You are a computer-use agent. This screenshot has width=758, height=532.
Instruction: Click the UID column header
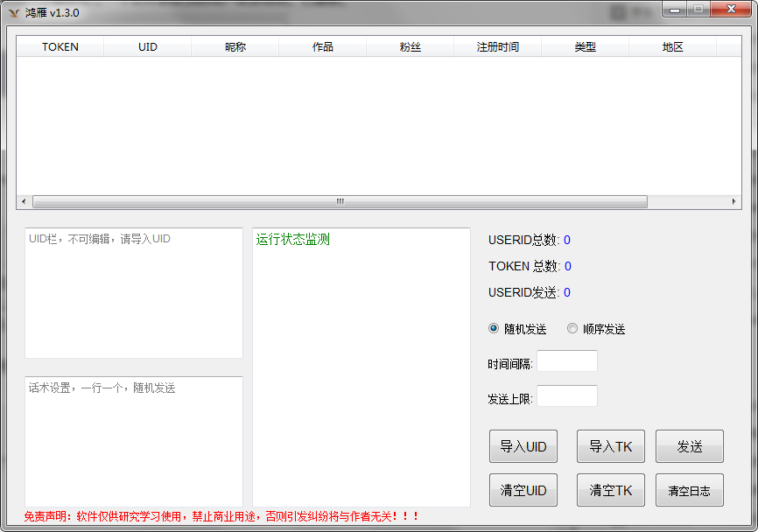pyautogui.click(x=148, y=47)
